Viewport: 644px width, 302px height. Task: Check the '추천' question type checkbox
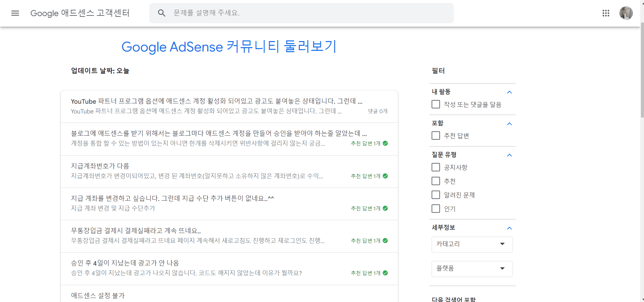click(x=436, y=181)
